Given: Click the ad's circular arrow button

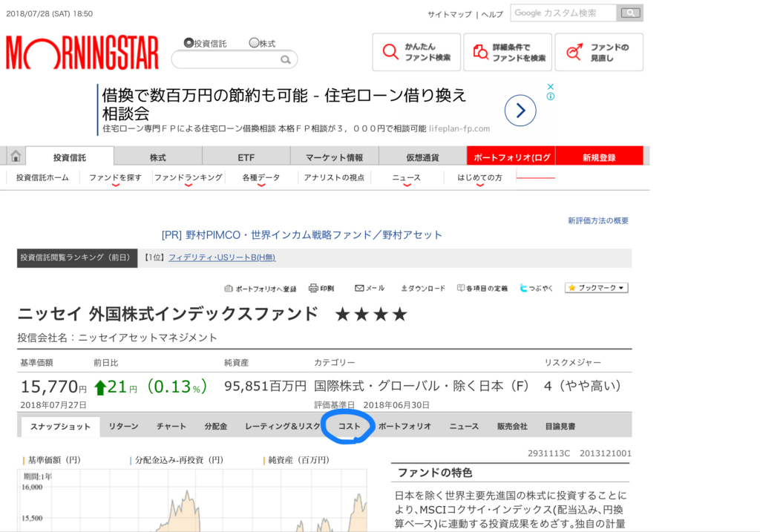Looking at the screenshot, I should (x=520, y=111).
